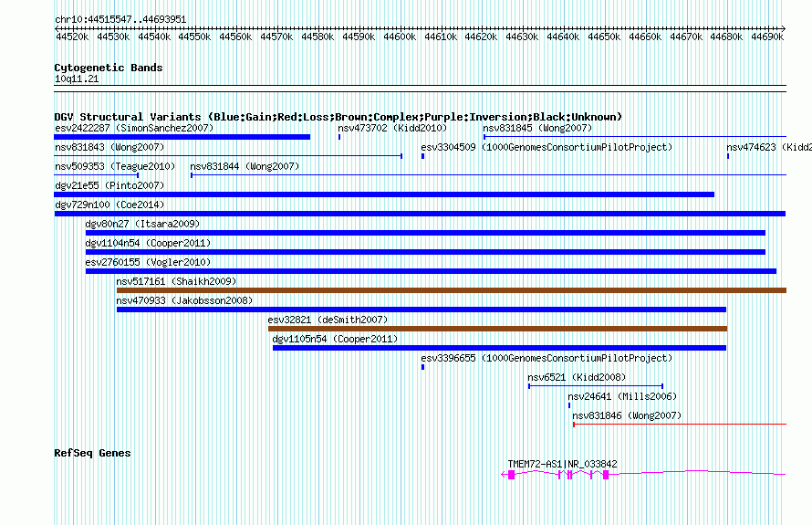Click the Cytogenetic Bands track title

coord(109,68)
